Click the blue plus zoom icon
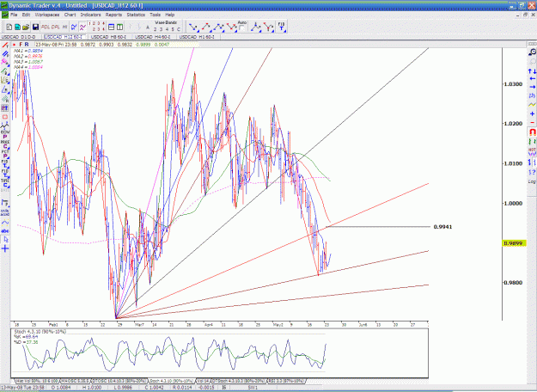The height and width of the screenshot is (392, 537). (532, 113)
